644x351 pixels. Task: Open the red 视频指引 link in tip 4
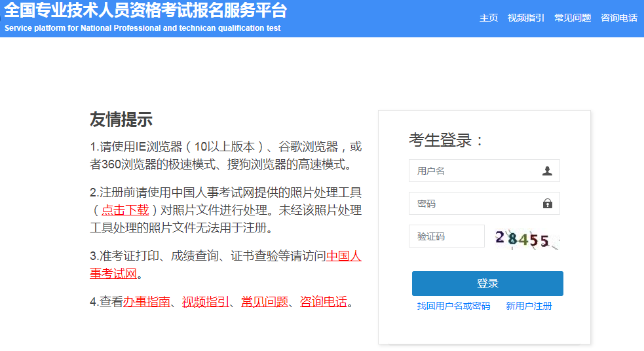pyautogui.click(x=206, y=302)
